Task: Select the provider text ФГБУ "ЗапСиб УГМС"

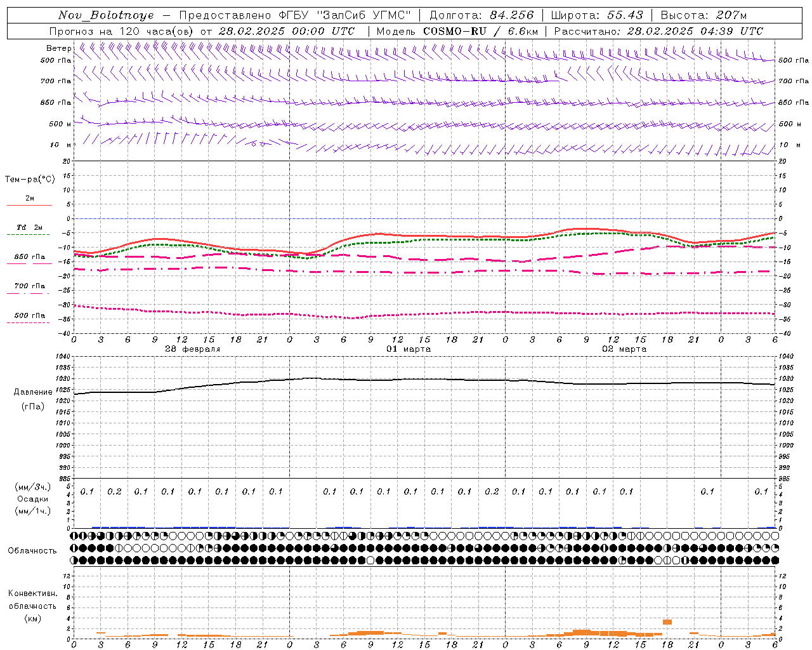Action: [344, 15]
